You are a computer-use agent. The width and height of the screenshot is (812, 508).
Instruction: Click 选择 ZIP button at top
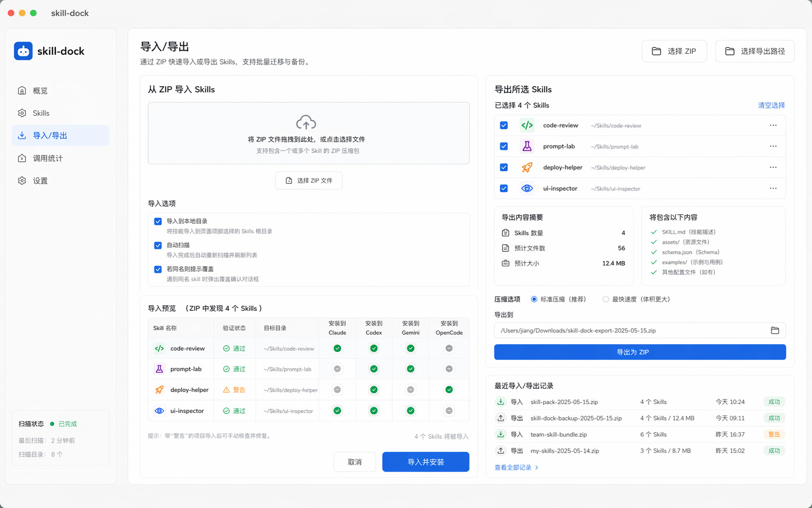[674, 51]
